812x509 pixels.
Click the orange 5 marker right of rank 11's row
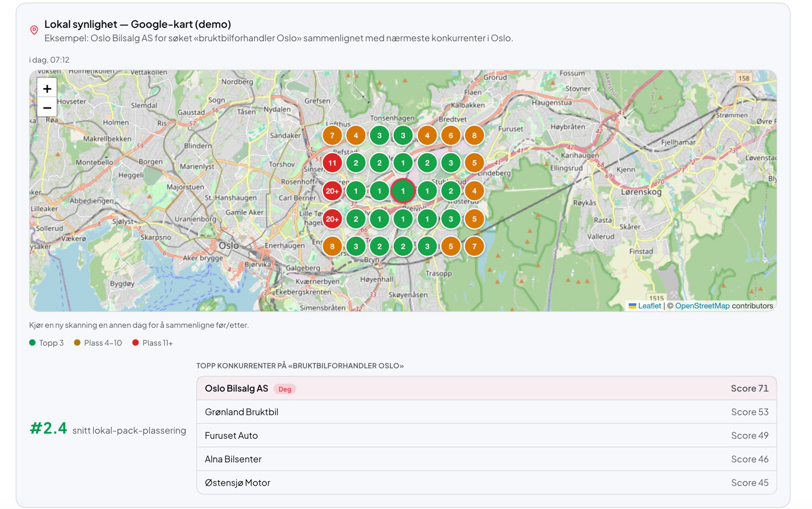tap(474, 163)
